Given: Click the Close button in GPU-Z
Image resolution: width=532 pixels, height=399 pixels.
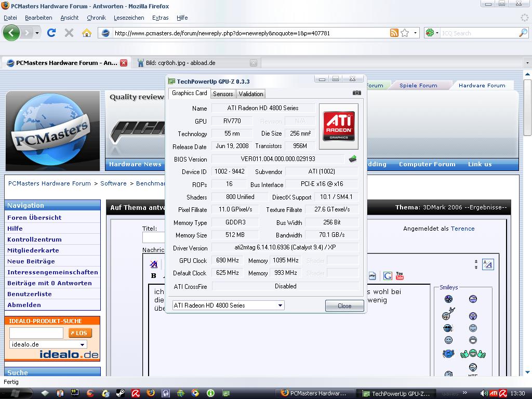Looking at the screenshot, I should (344, 305).
